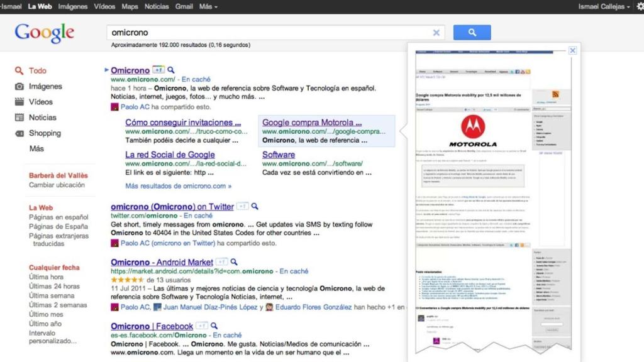Click the preview magnifier beside Omicrono - Android Market
Screen dimensions: 644x362
click(233, 262)
